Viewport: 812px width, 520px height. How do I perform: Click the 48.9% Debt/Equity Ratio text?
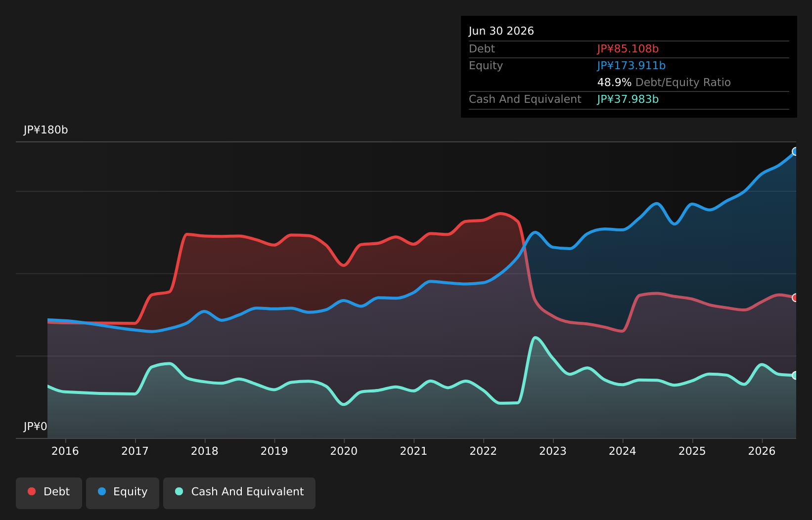pyautogui.click(x=664, y=83)
